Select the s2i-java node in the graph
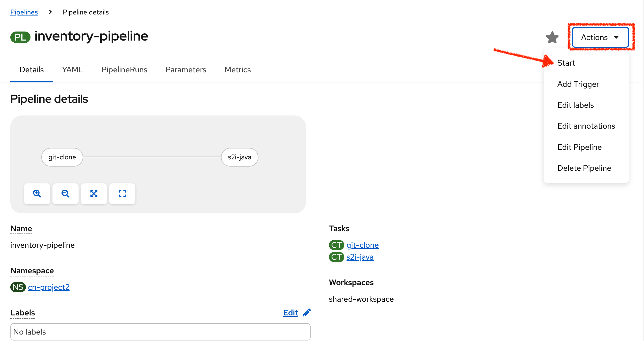Viewport: 644px width, 341px height. click(239, 157)
